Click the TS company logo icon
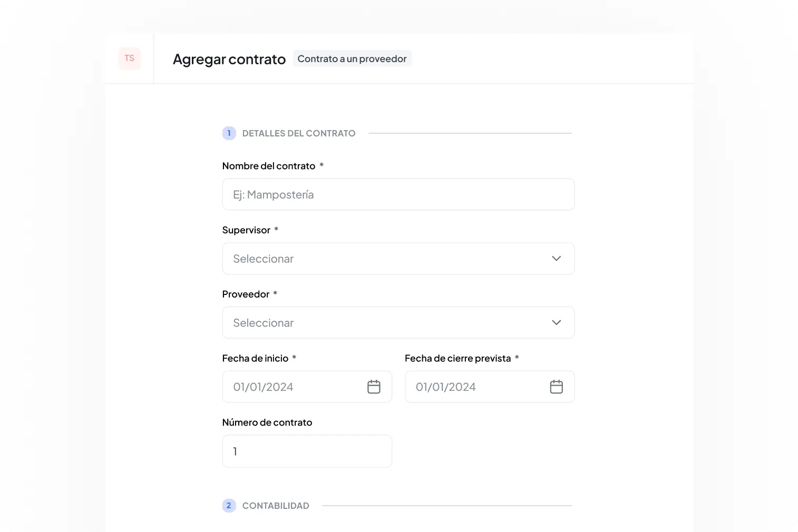798x532 pixels. [129, 58]
